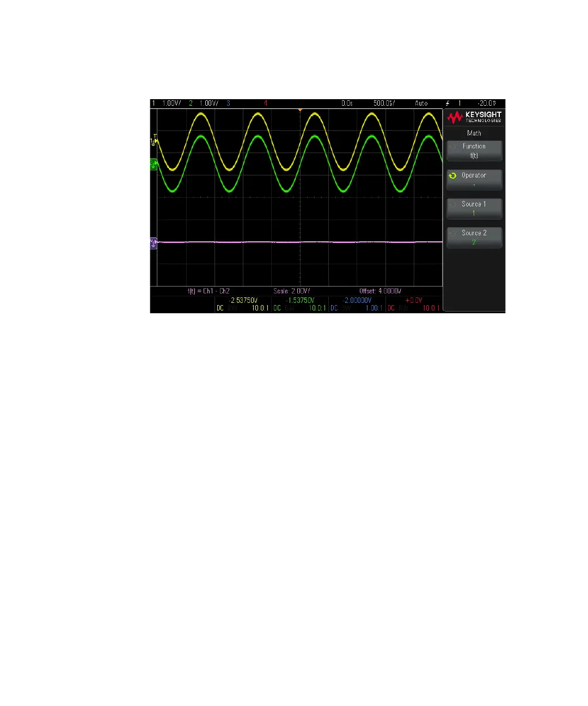Click the Auto trigger mode label

point(421,103)
